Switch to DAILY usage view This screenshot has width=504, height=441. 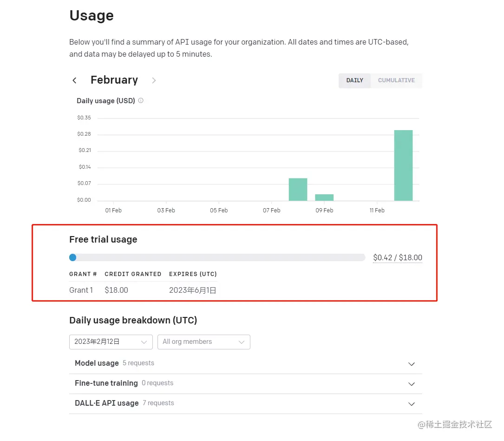click(354, 80)
